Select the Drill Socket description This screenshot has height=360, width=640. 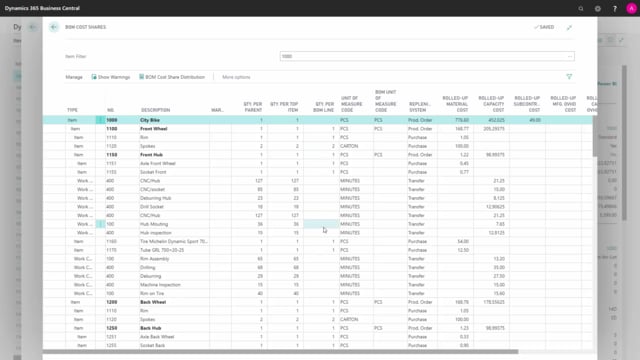152,207
